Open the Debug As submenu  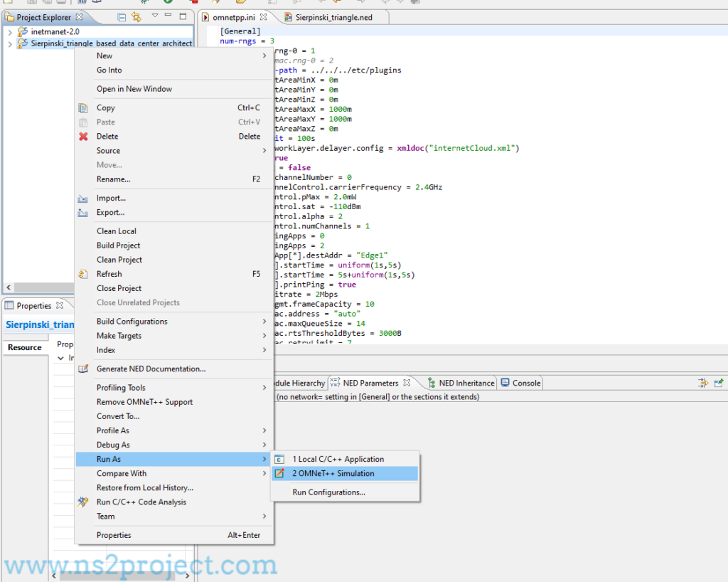click(x=174, y=445)
